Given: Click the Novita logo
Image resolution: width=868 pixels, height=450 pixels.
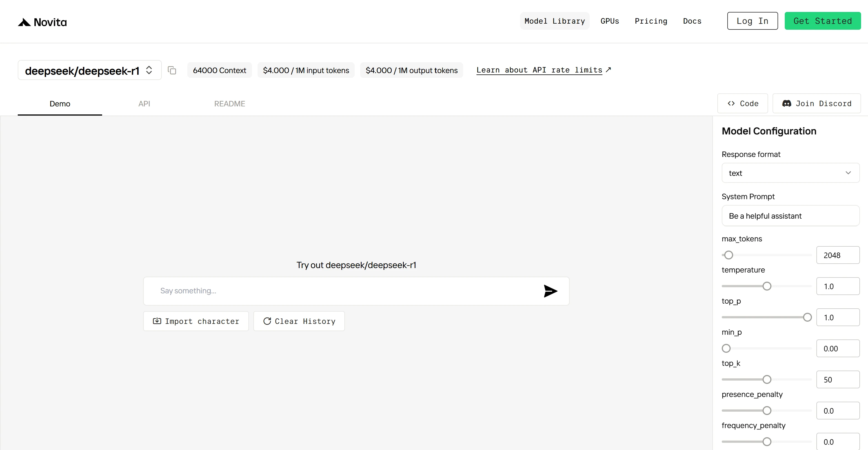Looking at the screenshot, I should coord(42,22).
